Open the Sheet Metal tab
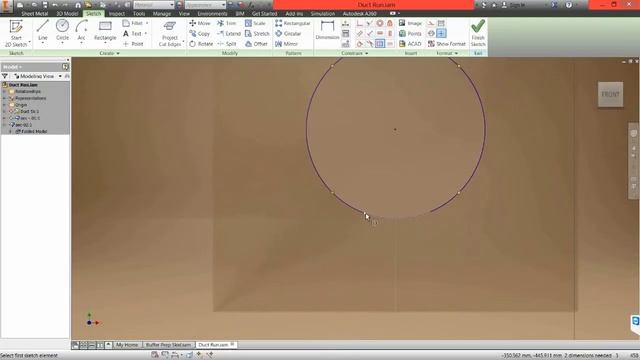640x360 pixels. (35, 13)
